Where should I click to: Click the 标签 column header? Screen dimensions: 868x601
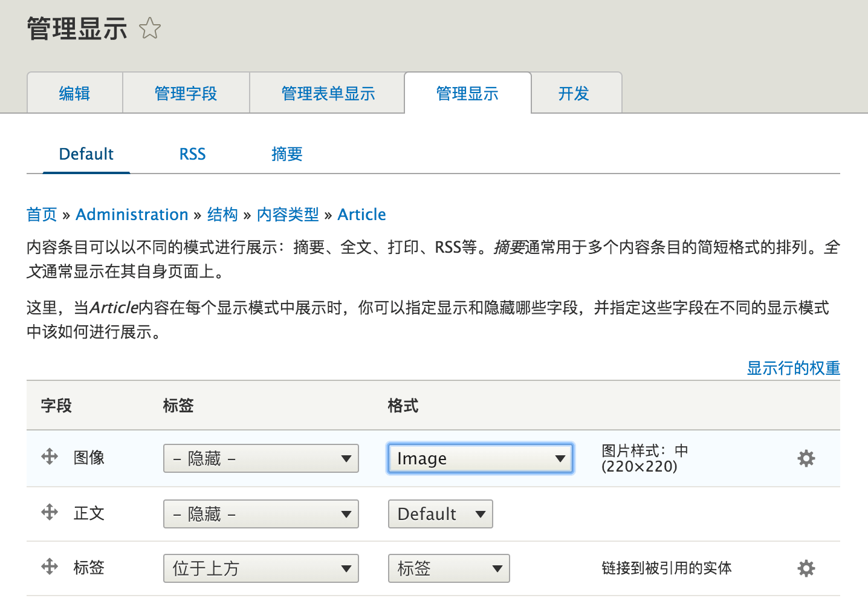178,406
